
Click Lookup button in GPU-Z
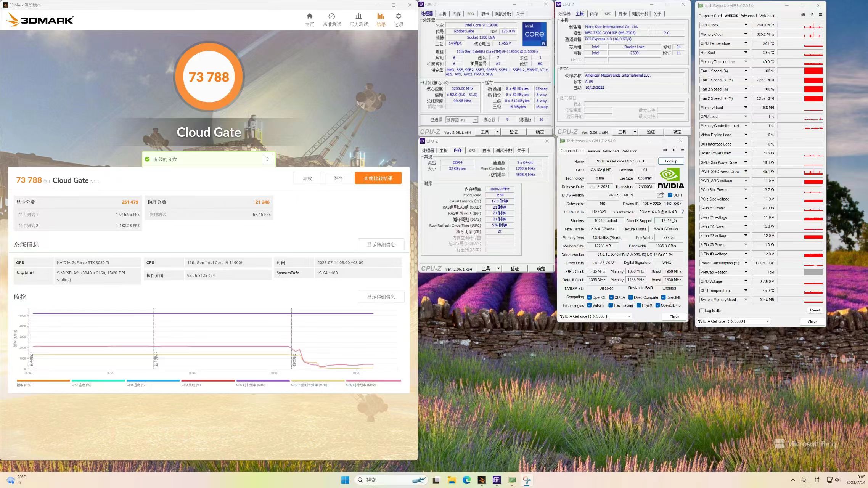[x=671, y=161]
